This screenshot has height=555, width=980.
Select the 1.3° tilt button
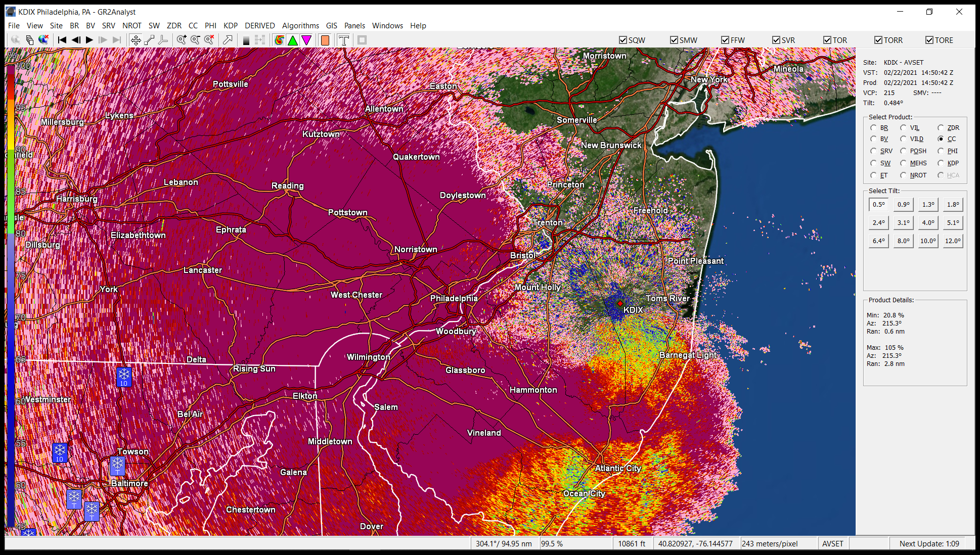[928, 205]
